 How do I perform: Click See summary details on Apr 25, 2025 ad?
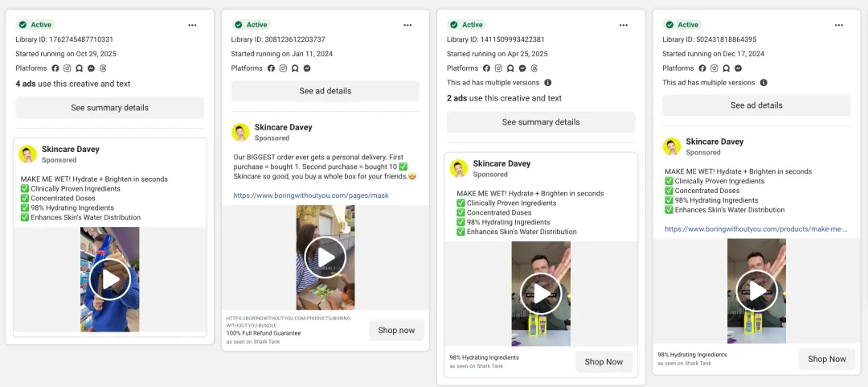(x=541, y=122)
